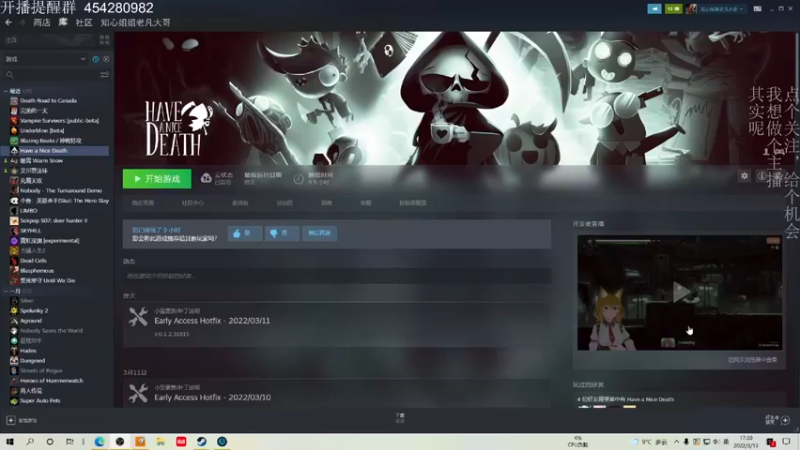This screenshot has width=800, height=450.
Task: Click the green 开始游戏 play button
Action: click(157, 179)
